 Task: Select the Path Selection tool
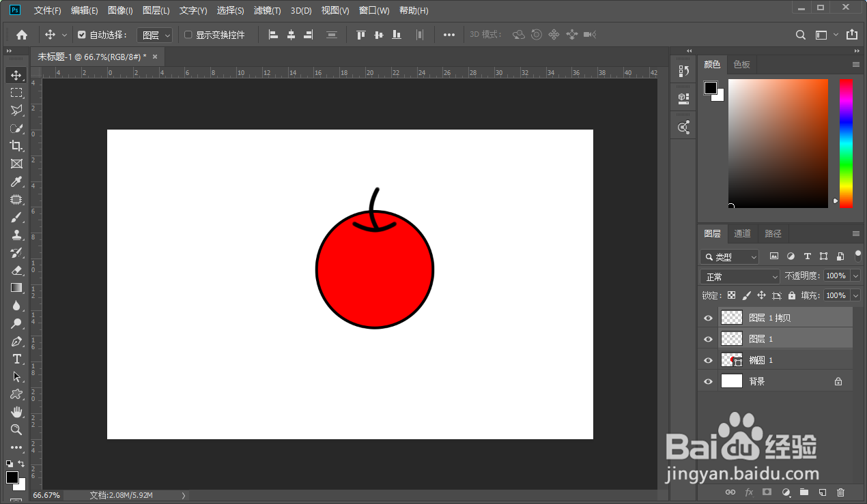(x=16, y=376)
